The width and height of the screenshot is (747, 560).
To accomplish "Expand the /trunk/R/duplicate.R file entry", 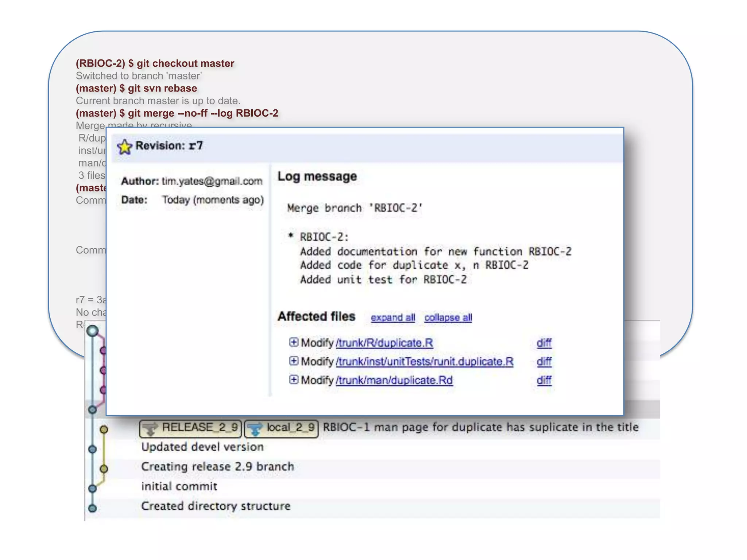I will pos(294,342).
